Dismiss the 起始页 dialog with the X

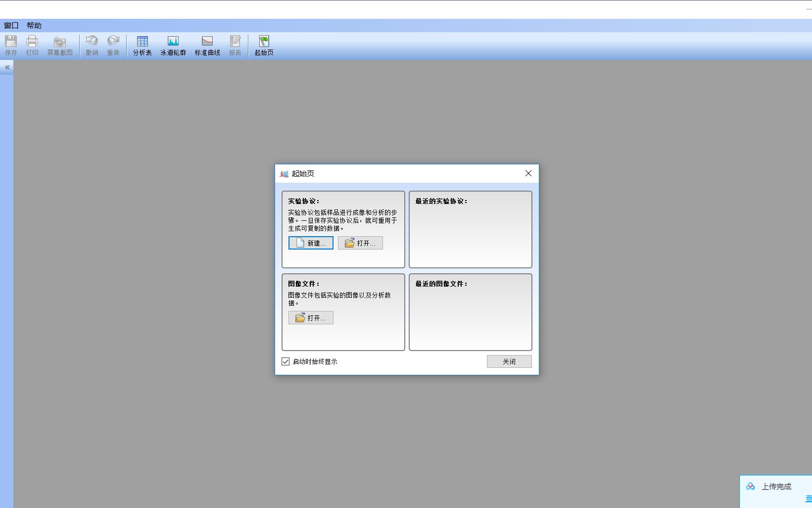tap(528, 173)
